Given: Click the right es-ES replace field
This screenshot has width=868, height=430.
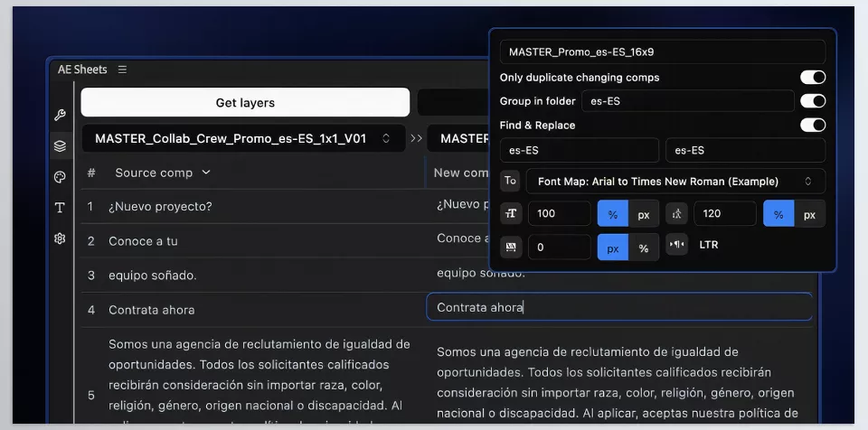Looking at the screenshot, I should tap(745, 150).
